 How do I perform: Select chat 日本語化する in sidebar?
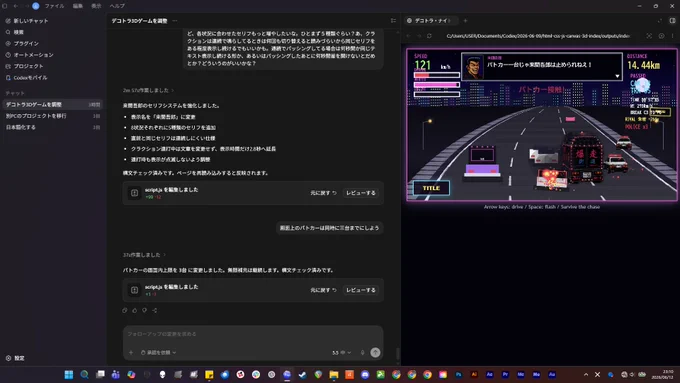[x=52, y=127]
